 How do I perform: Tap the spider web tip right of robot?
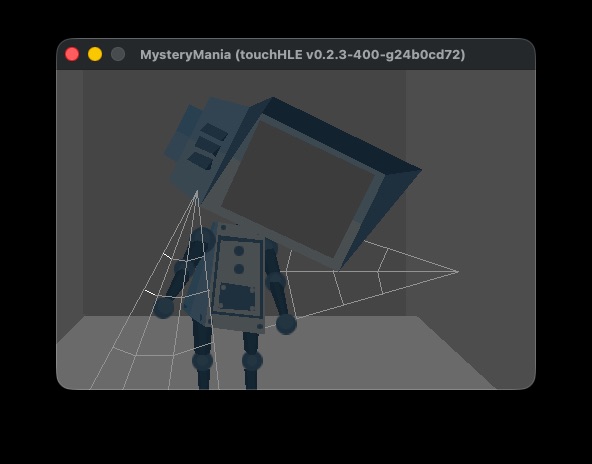[457, 271]
